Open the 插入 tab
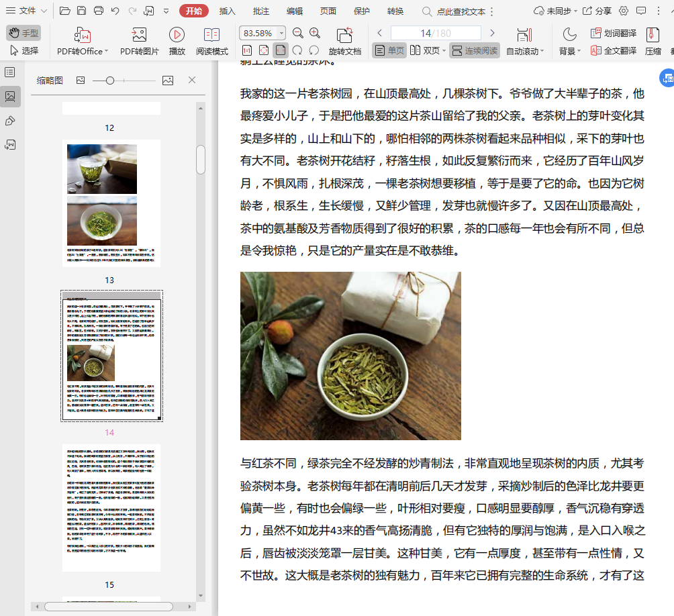This screenshot has height=616, width=674. (227, 11)
